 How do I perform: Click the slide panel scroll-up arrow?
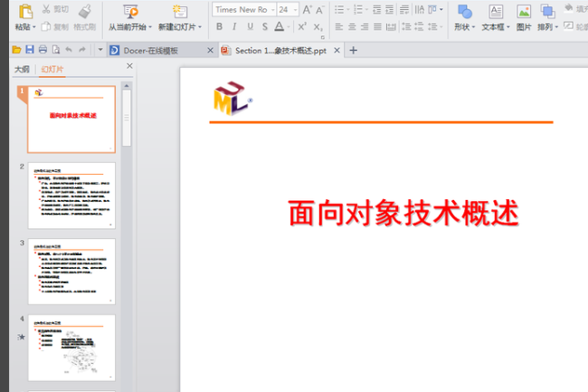[x=127, y=86]
